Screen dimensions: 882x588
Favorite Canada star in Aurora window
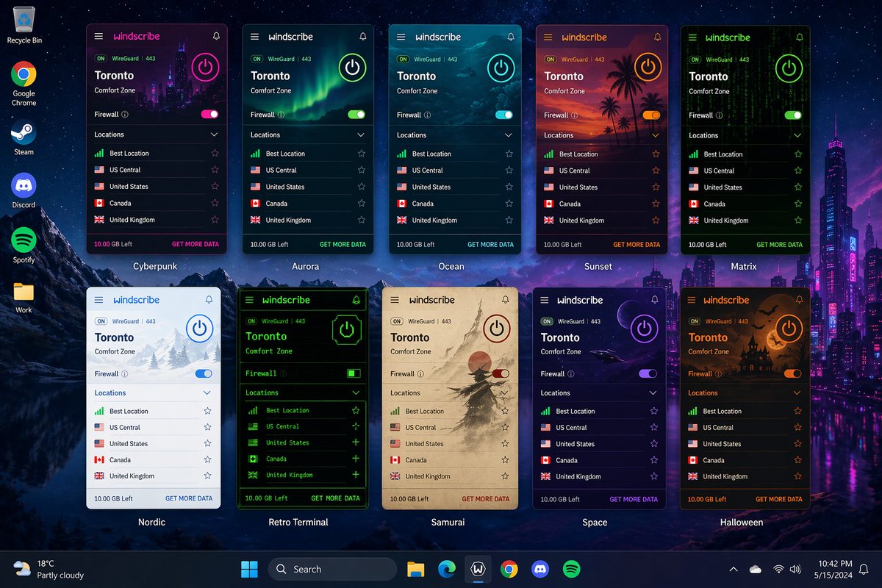tap(362, 204)
